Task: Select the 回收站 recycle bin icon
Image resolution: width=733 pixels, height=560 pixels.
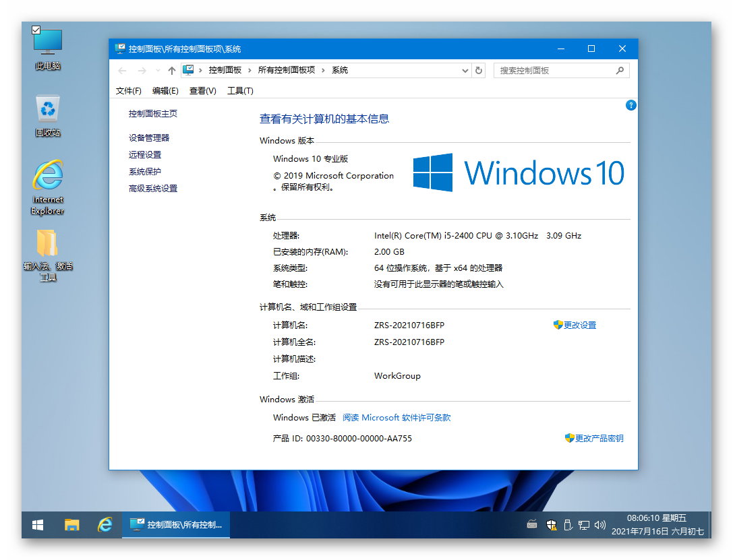Action: click(x=48, y=117)
